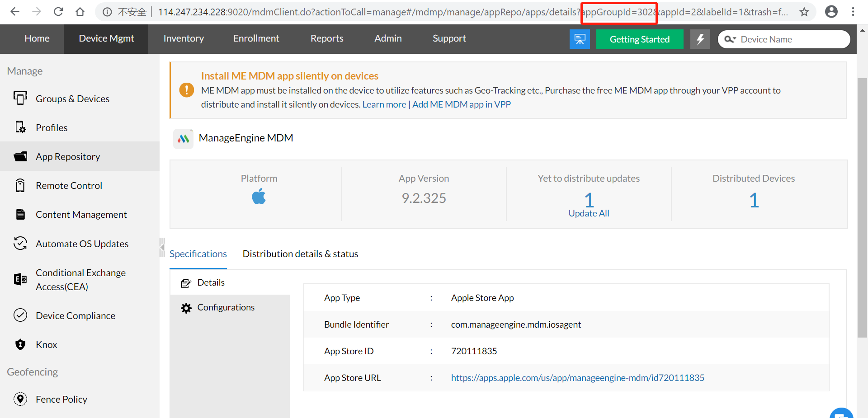
Task: Open the App Store URL link
Action: (577, 378)
